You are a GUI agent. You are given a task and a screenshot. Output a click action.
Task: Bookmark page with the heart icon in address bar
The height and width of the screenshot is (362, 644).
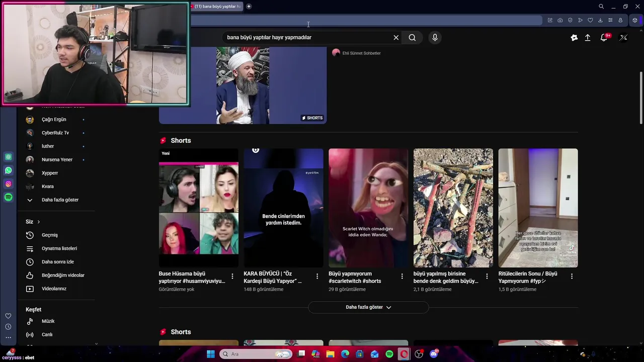tap(590, 20)
